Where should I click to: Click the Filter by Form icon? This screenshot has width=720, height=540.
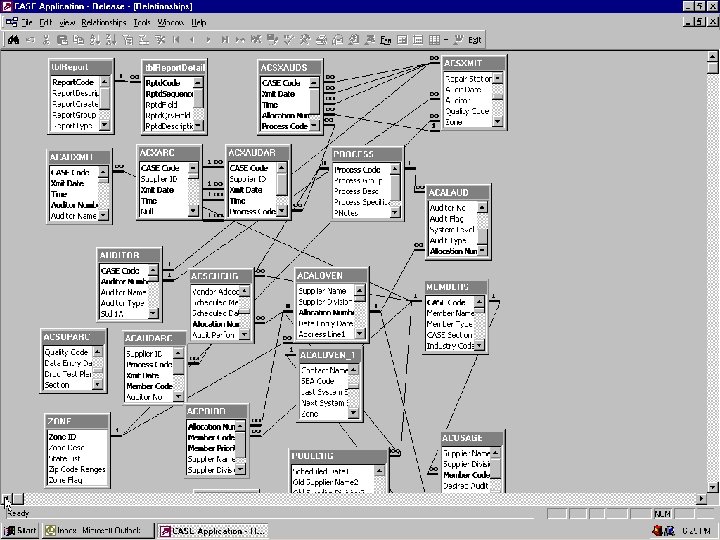[144, 40]
